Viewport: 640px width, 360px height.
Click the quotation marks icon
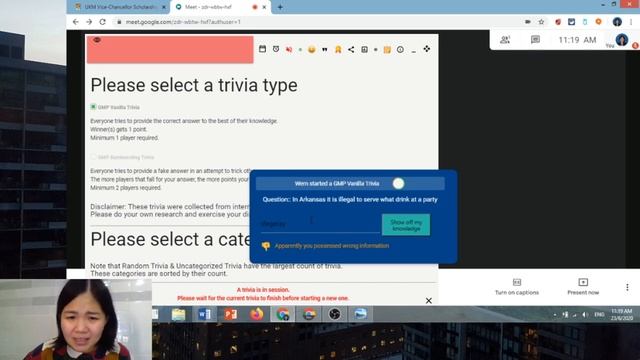click(324, 49)
